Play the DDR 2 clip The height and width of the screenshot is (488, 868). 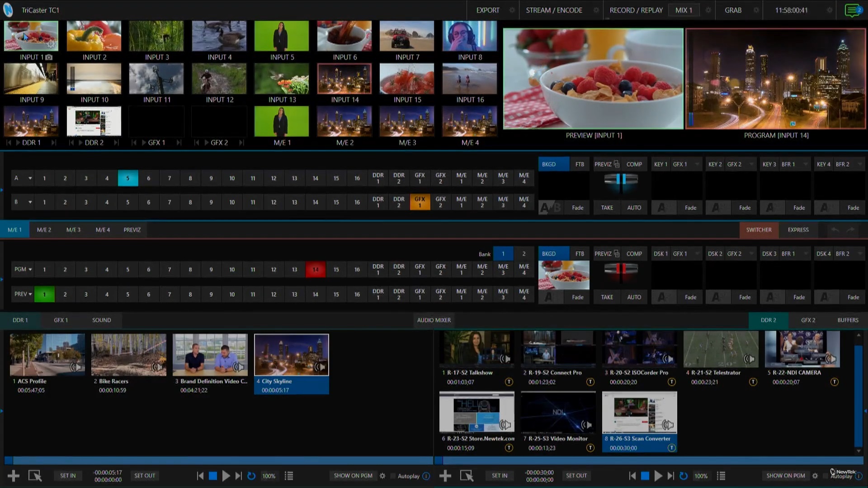click(x=658, y=476)
